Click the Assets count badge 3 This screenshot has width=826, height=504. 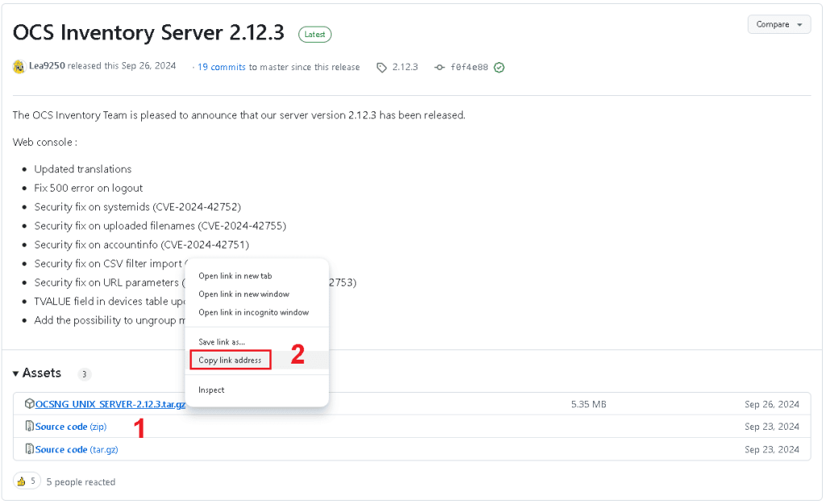pyautogui.click(x=84, y=374)
